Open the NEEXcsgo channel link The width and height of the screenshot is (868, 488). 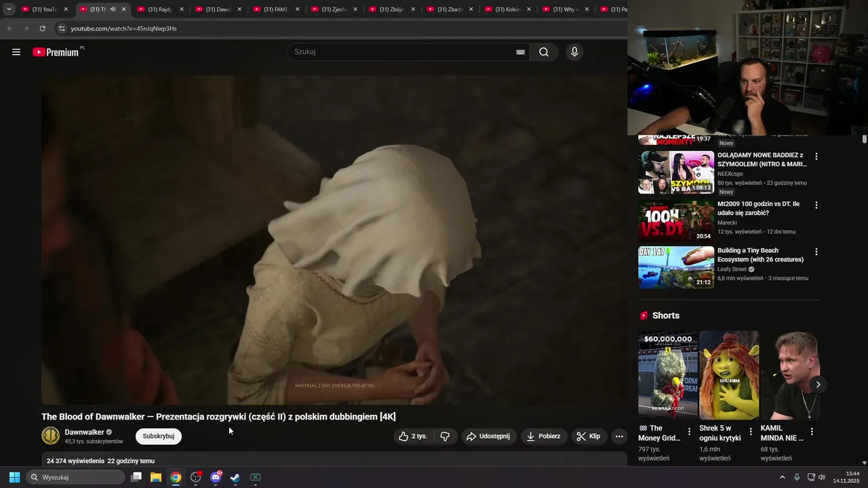(730, 174)
